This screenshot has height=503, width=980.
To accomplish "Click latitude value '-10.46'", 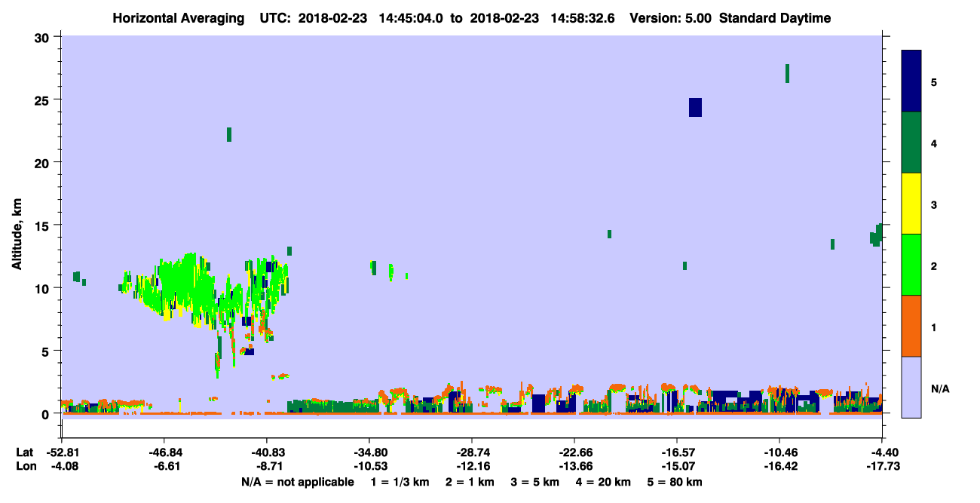I will (779, 452).
